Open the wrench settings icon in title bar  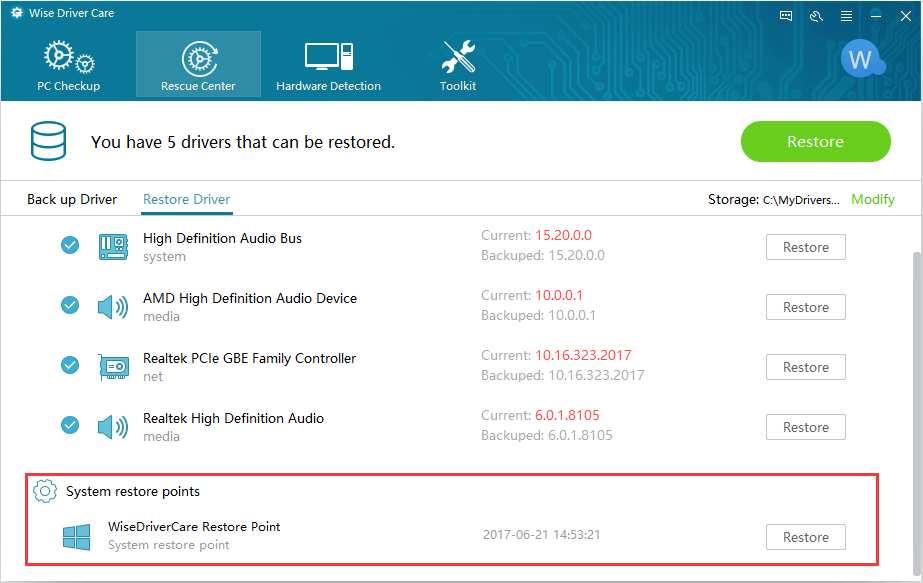click(x=816, y=16)
